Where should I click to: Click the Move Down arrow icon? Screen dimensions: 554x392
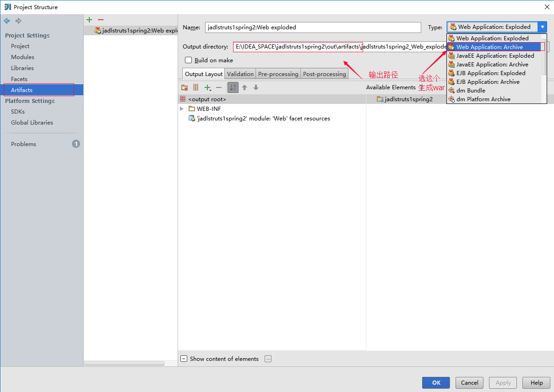click(x=256, y=87)
